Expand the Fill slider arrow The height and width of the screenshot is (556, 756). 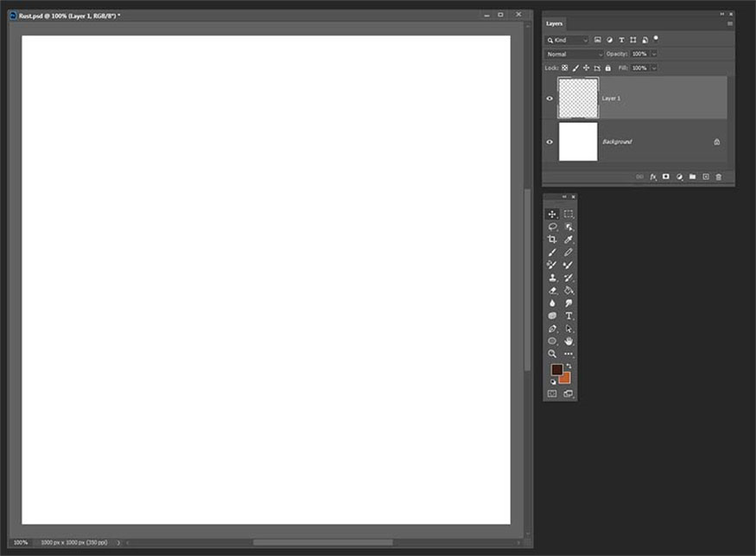point(654,68)
